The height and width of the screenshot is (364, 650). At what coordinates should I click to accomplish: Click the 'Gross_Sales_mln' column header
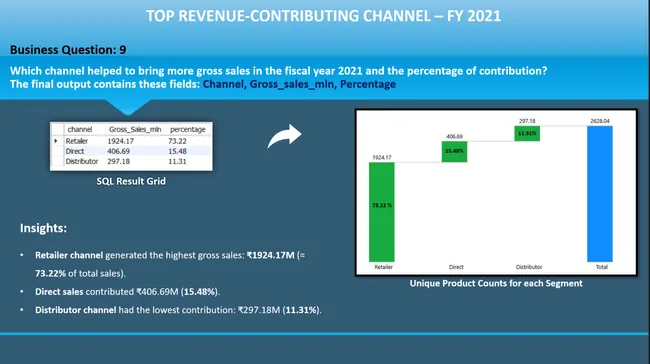tap(135, 129)
